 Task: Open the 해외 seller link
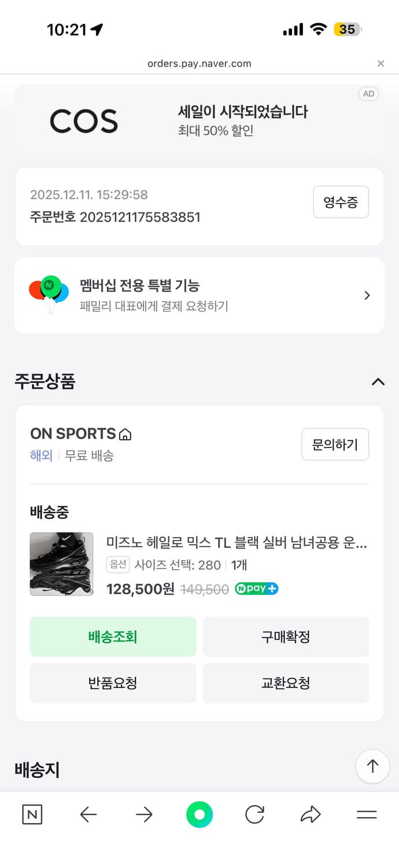coord(41,456)
